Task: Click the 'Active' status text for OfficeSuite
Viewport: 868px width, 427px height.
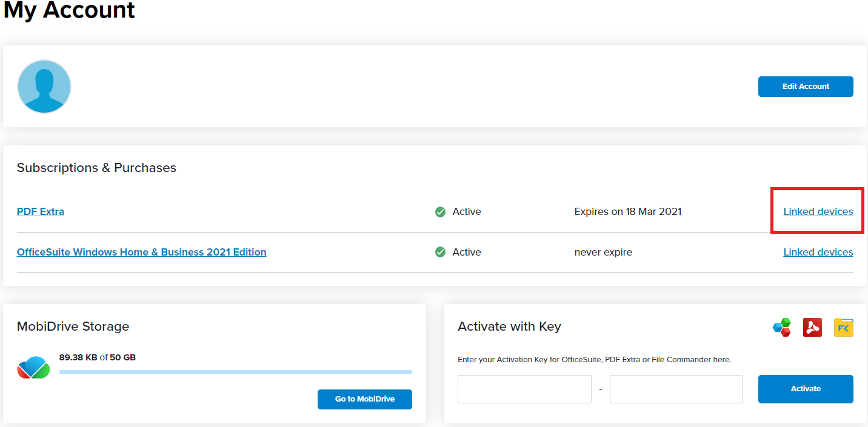Action: [x=467, y=252]
